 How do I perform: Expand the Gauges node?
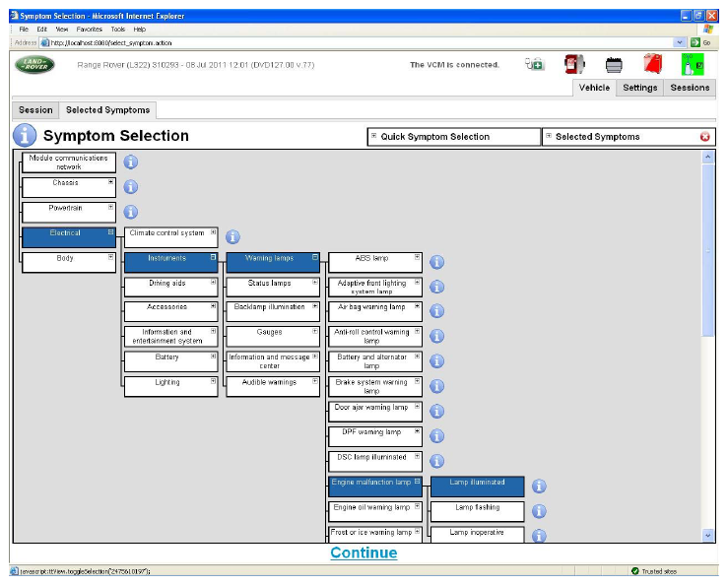click(x=315, y=332)
